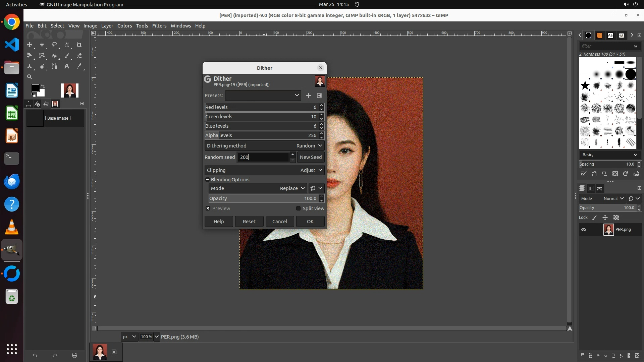The height and width of the screenshot is (362, 644).
Task: Hide the PER.png layer with eye icon
Action: pos(584,230)
